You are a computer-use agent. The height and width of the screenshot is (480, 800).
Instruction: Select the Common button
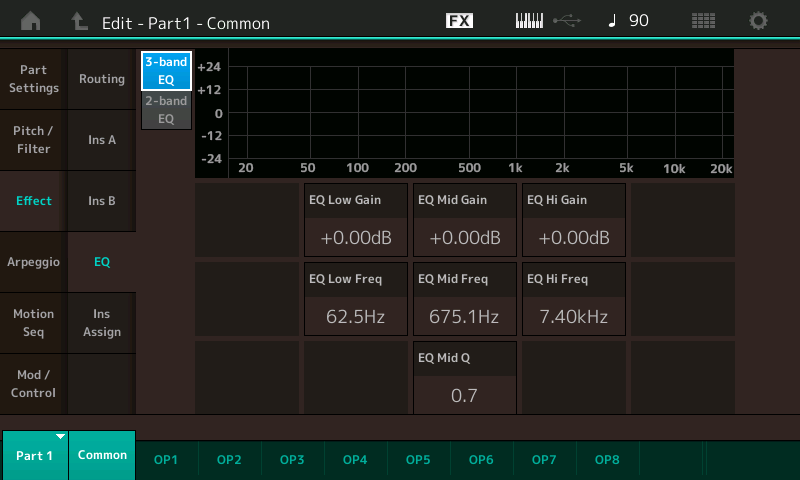[103, 455]
